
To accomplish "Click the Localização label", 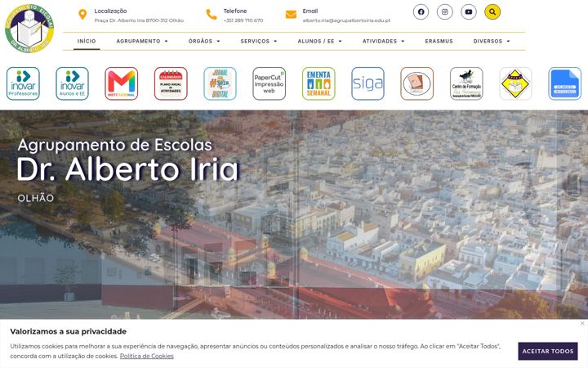I will tap(110, 11).
